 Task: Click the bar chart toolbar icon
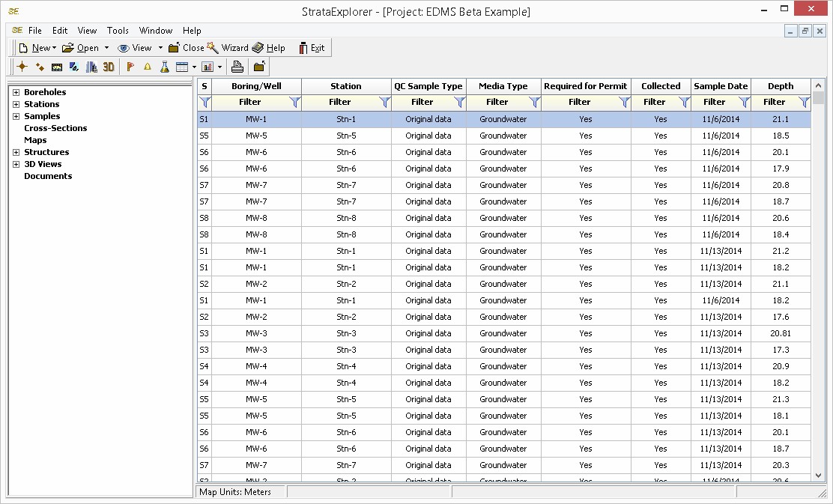208,67
